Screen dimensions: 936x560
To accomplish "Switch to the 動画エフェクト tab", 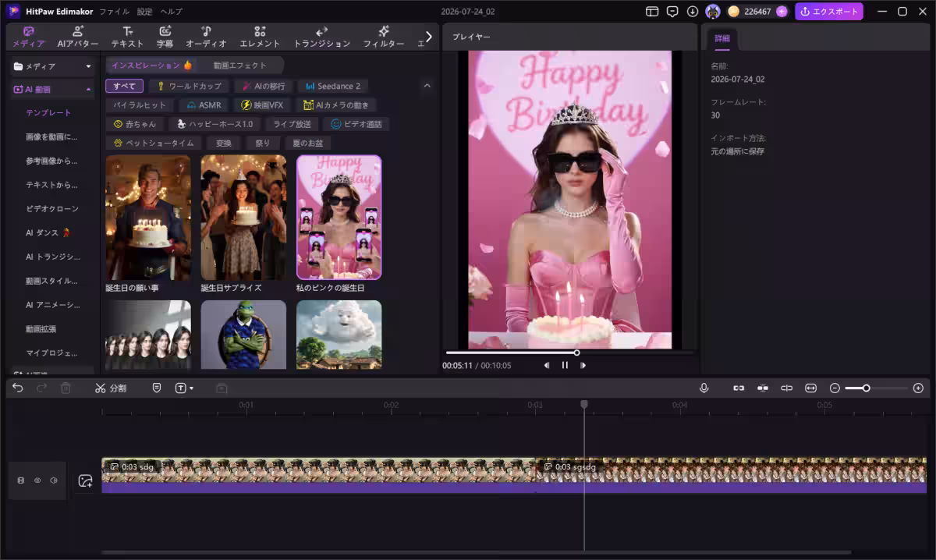I will pos(240,66).
